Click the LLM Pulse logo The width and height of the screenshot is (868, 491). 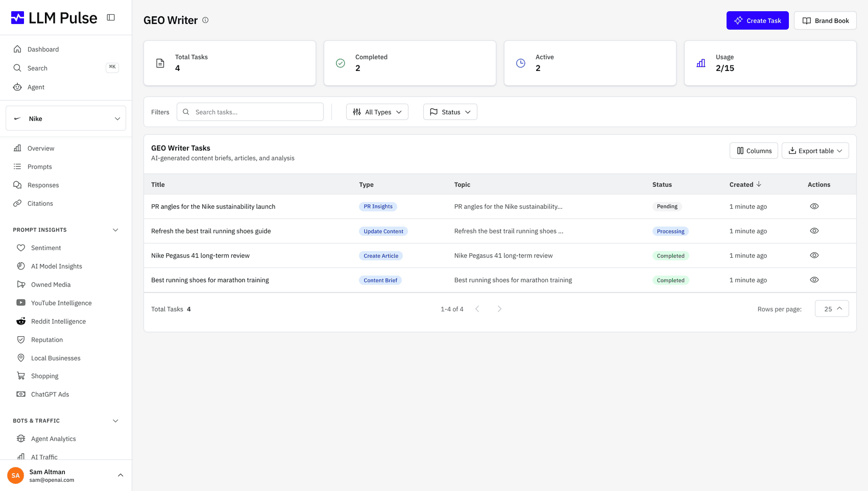tap(54, 18)
